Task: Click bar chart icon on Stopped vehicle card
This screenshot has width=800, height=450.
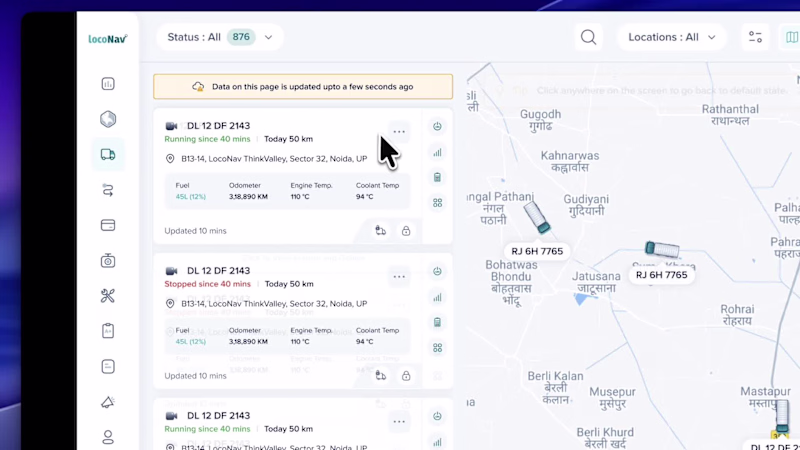Action: (437, 297)
